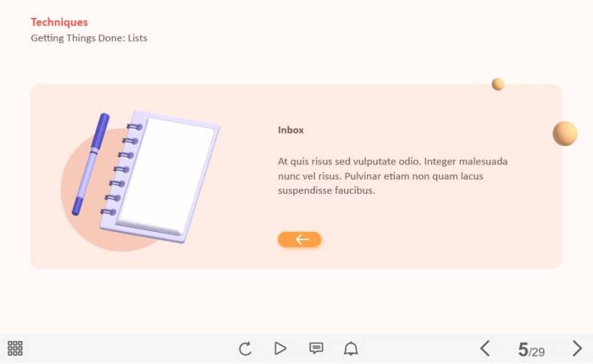Viewport: 593px width, 364px height.
Task: Click the orange back arrow button
Action: tap(300, 240)
